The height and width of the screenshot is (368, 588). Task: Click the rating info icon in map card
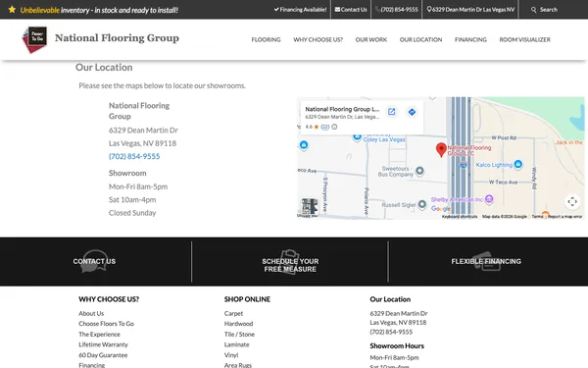[x=334, y=127]
